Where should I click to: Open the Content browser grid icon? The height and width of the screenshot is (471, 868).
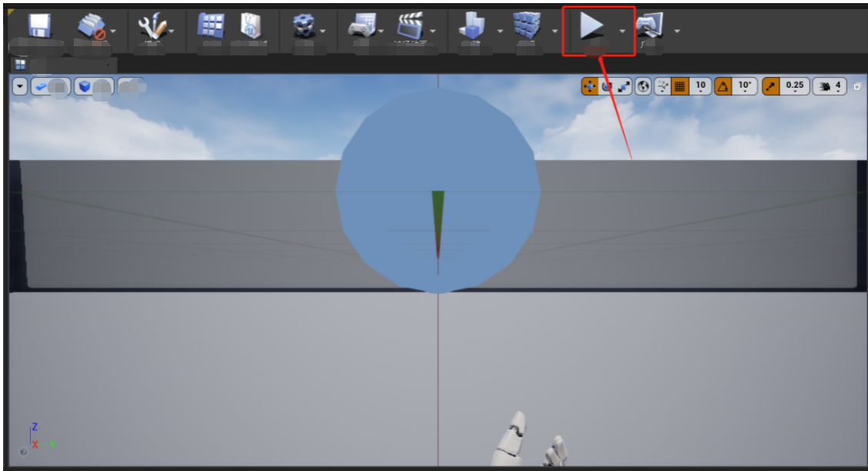coord(211,25)
